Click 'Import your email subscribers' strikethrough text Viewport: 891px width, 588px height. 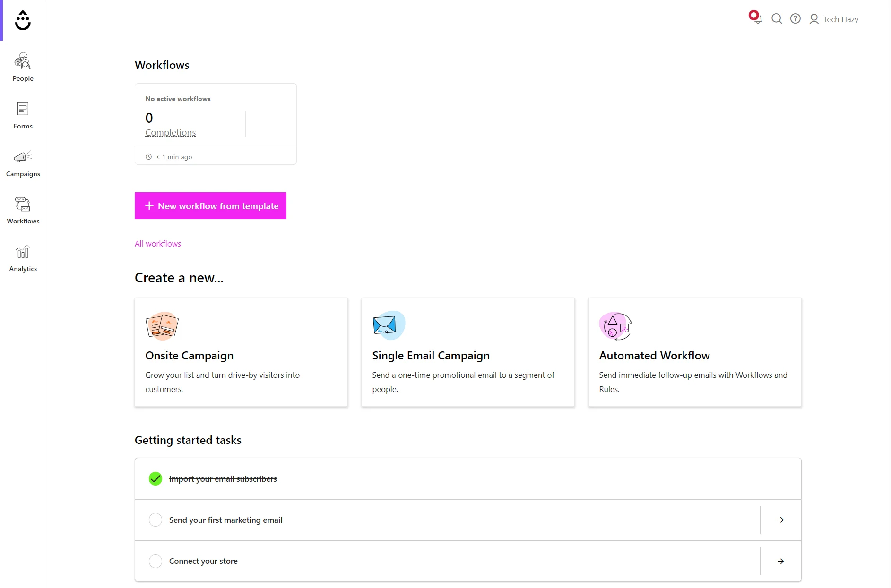coord(223,479)
